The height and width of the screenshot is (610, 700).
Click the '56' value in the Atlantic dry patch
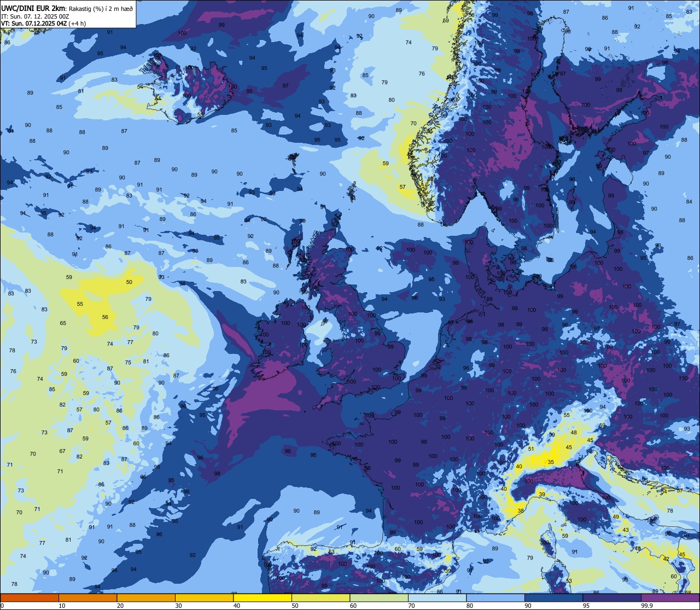click(105, 317)
